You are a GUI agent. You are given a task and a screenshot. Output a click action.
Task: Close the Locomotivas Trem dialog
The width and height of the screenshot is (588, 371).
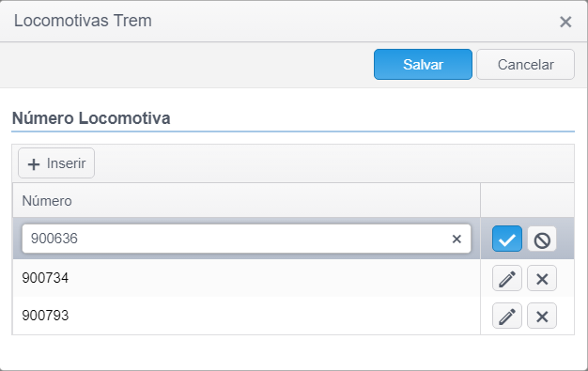tap(565, 22)
